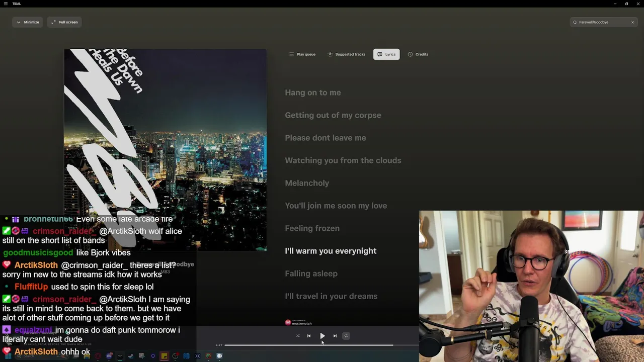644x362 pixels.
Task: Open the Windows Start menu
Action: (x=8, y=356)
